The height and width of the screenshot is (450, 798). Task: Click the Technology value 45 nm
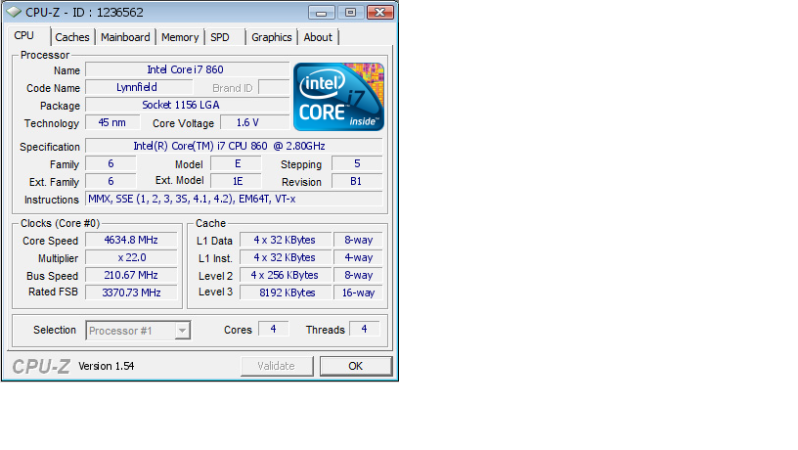(112, 122)
